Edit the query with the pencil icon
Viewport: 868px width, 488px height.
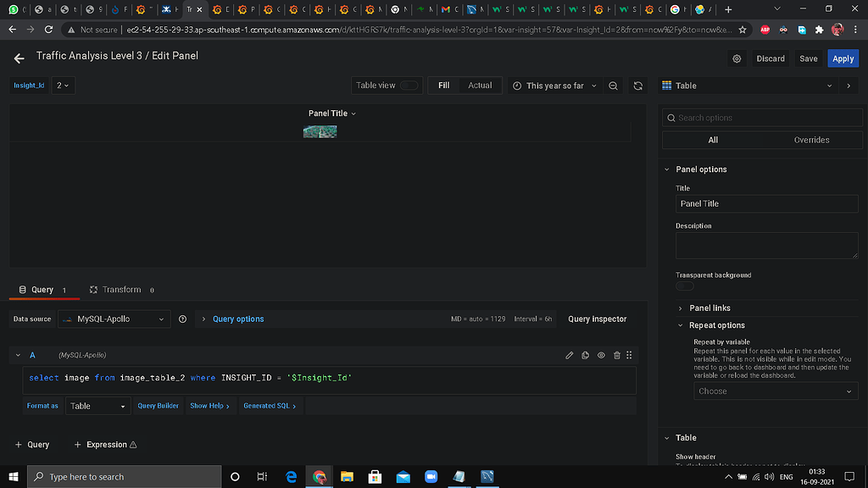coord(569,355)
